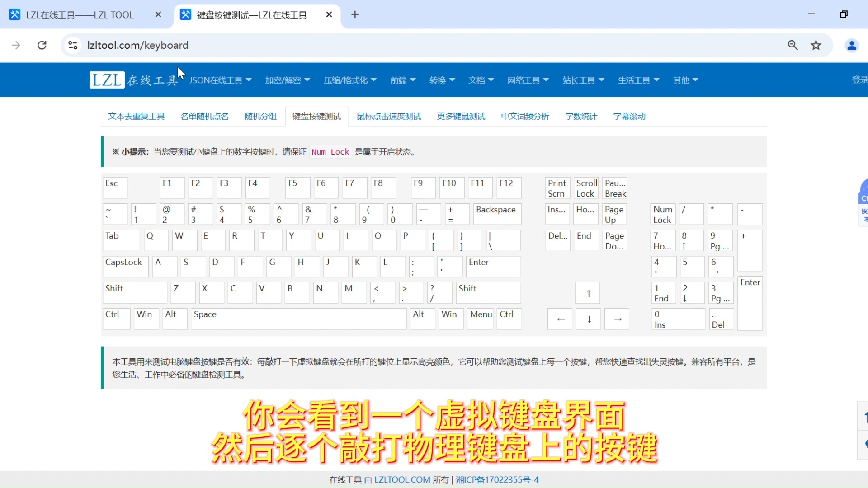Expand the 加密/解密 dropdown menu
The image size is (868, 488).
click(288, 80)
